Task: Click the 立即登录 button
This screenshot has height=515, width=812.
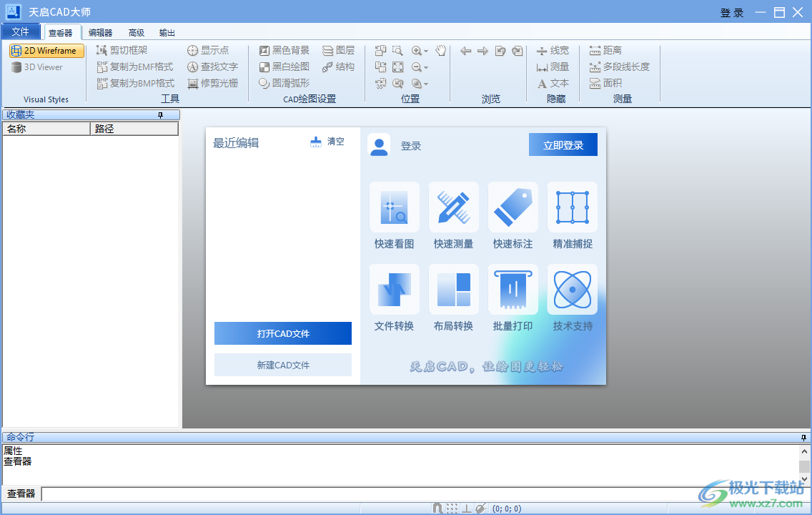Action: pos(563,144)
